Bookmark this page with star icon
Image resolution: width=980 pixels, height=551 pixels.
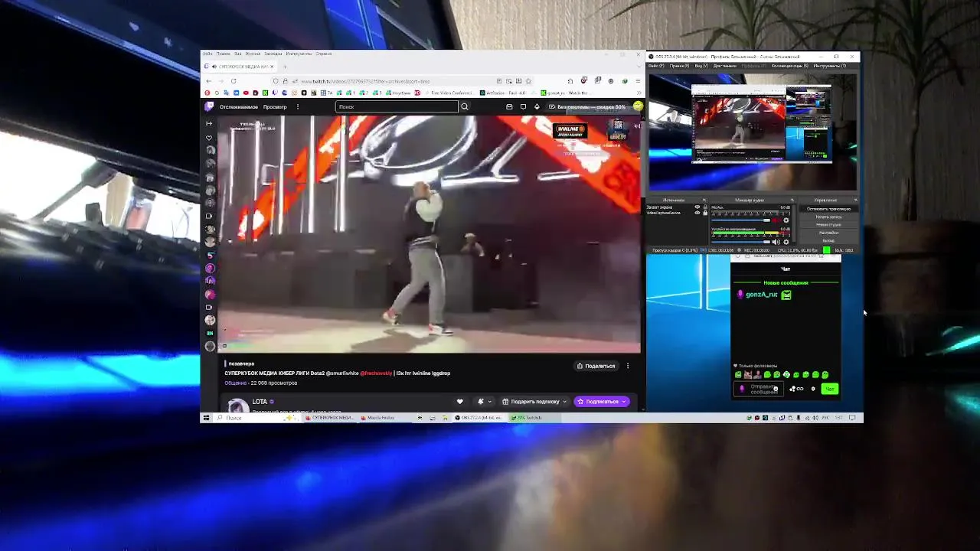click(528, 81)
